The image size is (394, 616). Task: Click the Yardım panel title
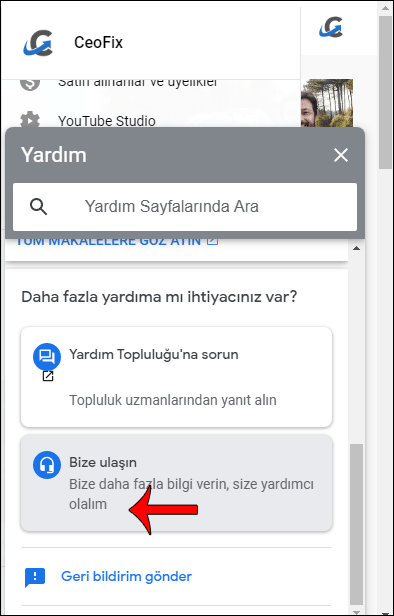tap(53, 155)
